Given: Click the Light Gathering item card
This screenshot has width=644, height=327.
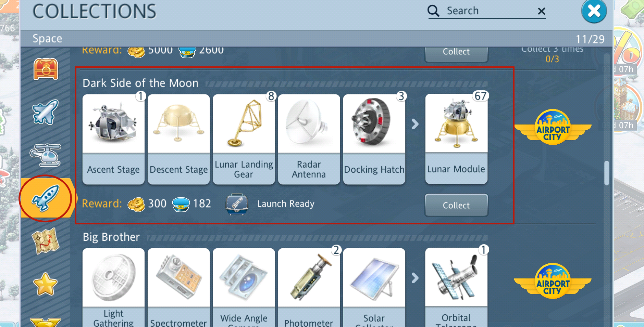Looking at the screenshot, I should point(113,288).
